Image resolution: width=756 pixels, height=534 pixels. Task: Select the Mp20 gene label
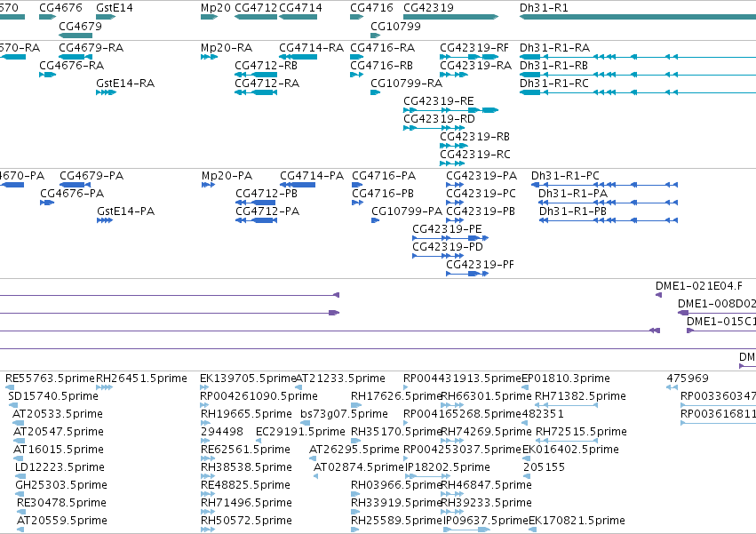pyautogui.click(x=216, y=8)
